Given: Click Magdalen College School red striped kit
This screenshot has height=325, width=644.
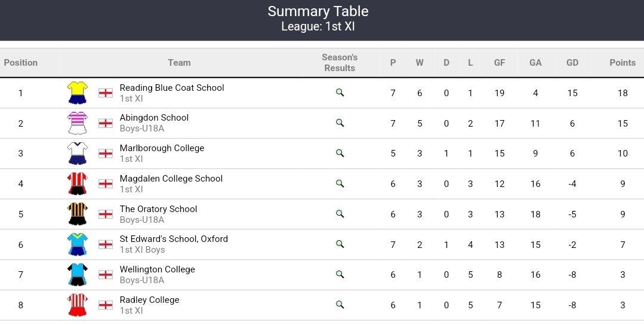Looking at the screenshot, I should pyautogui.click(x=77, y=183).
